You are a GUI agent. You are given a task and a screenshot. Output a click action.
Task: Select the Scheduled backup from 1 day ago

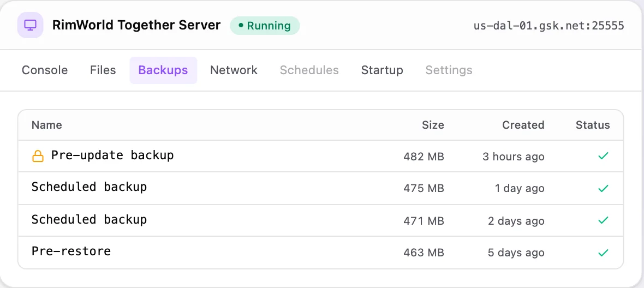coord(89,187)
